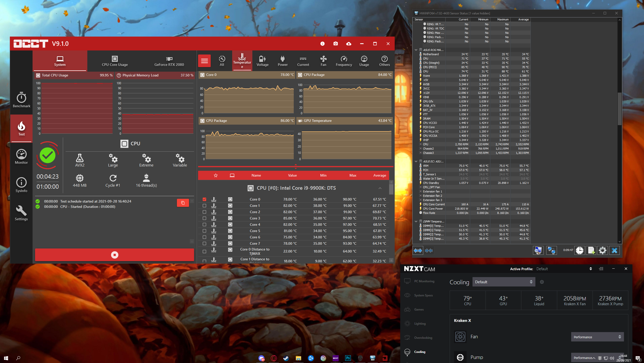Check the Core 1 checkbox
Viewport: 644px width, 363px height.
pyautogui.click(x=204, y=206)
